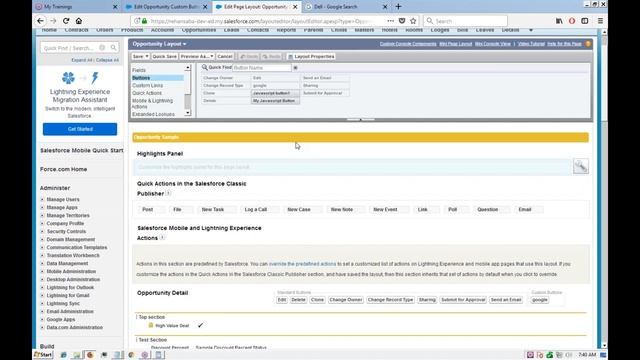The height and width of the screenshot is (360, 640).
Task: Open a new browser tab
Action: [398, 7]
